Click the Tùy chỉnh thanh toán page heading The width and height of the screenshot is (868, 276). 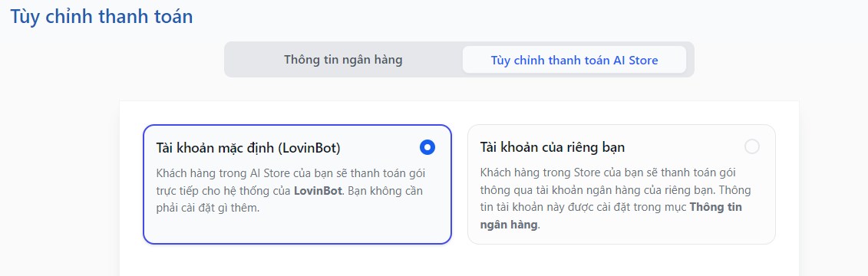point(102,16)
